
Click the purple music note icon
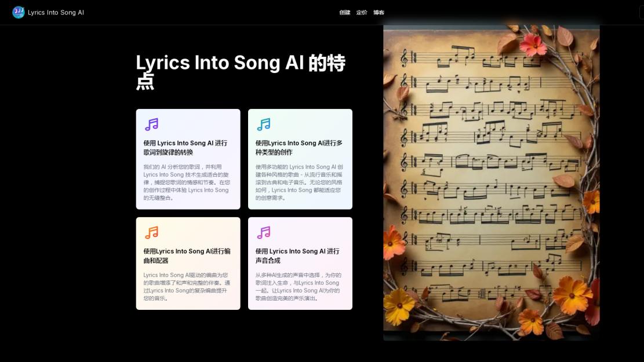click(x=151, y=125)
